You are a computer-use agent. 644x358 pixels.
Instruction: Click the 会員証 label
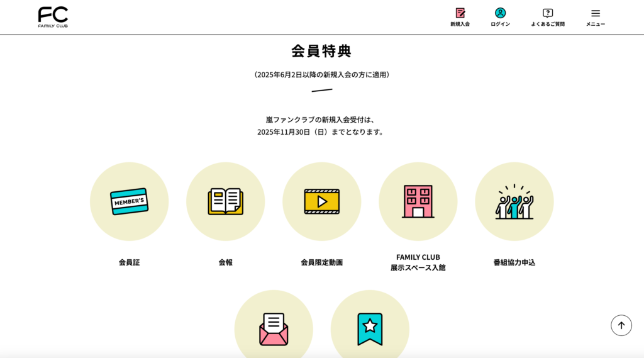click(x=130, y=262)
